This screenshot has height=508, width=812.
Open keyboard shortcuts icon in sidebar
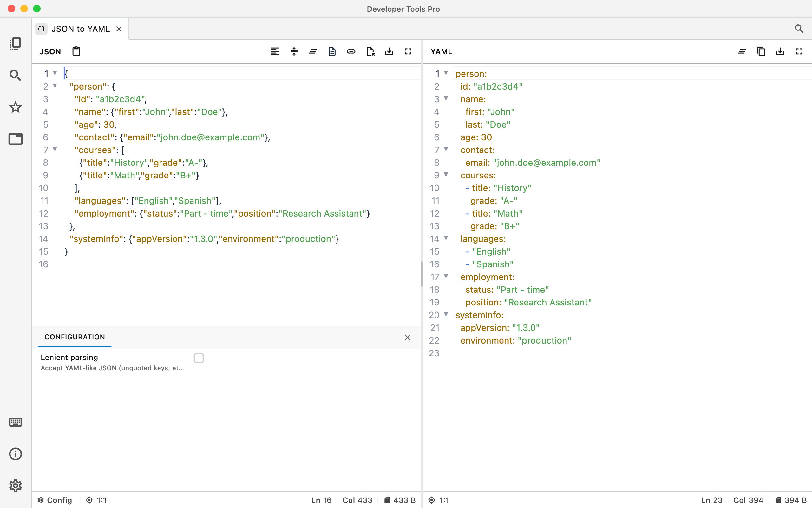(x=16, y=422)
